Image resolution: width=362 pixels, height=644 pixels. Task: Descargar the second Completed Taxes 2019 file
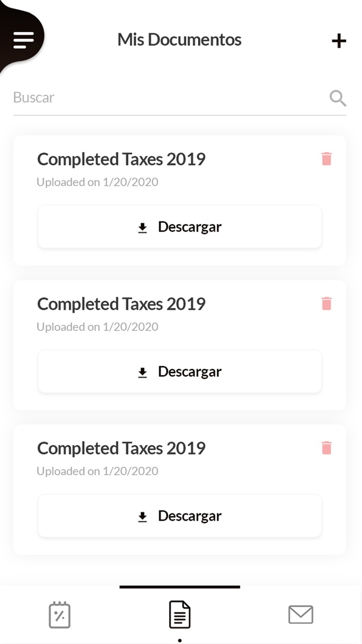179,371
